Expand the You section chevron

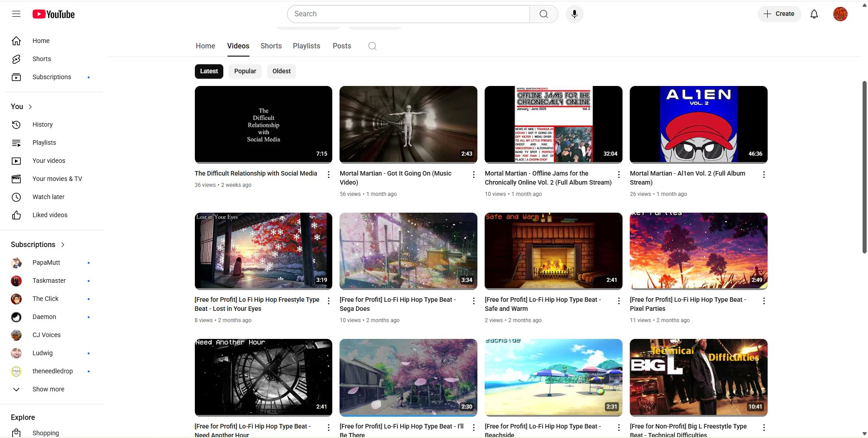click(x=30, y=107)
